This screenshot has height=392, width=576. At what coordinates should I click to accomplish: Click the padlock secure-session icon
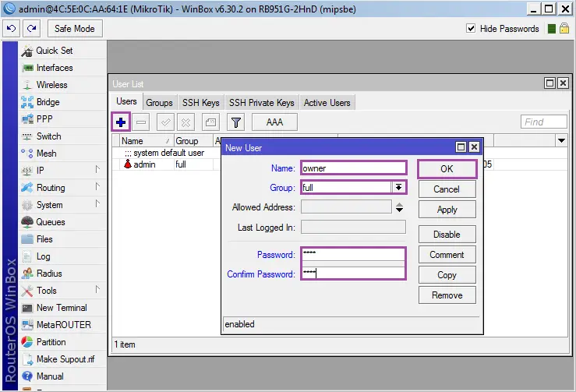pos(564,28)
